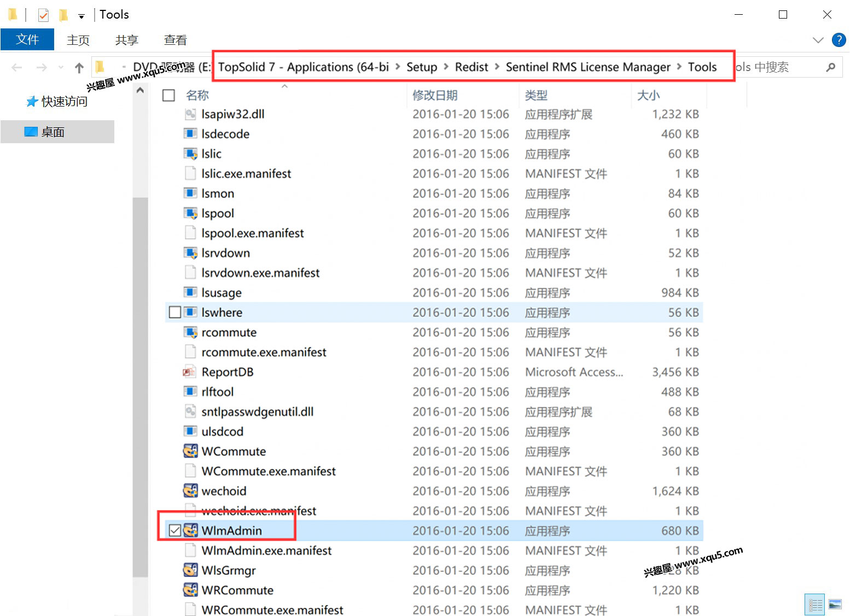Click the navigation pane scrollbar up arrow

pos(140,90)
